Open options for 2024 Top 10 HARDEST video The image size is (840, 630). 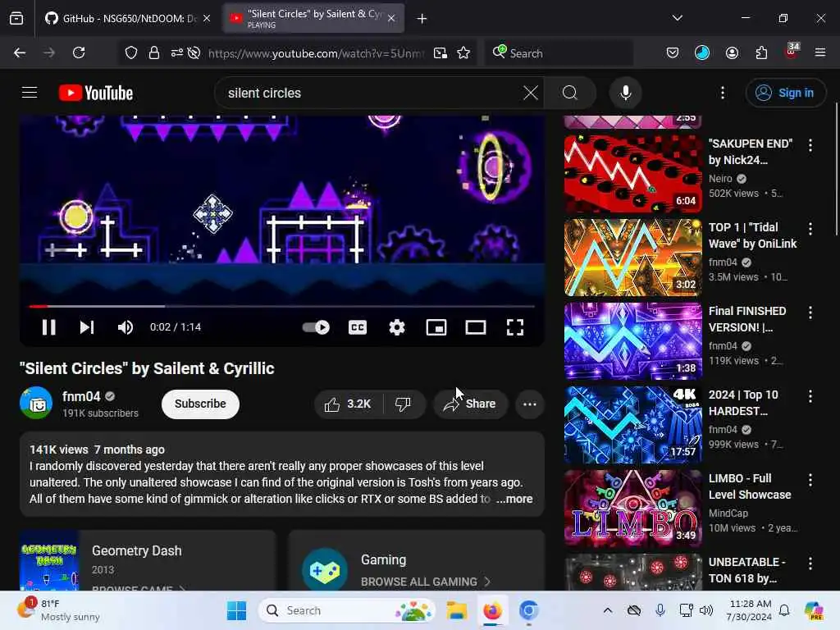pyautogui.click(x=810, y=396)
